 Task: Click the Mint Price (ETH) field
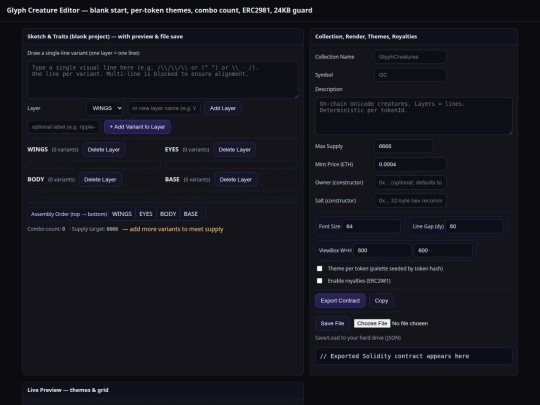(x=410, y=164)
